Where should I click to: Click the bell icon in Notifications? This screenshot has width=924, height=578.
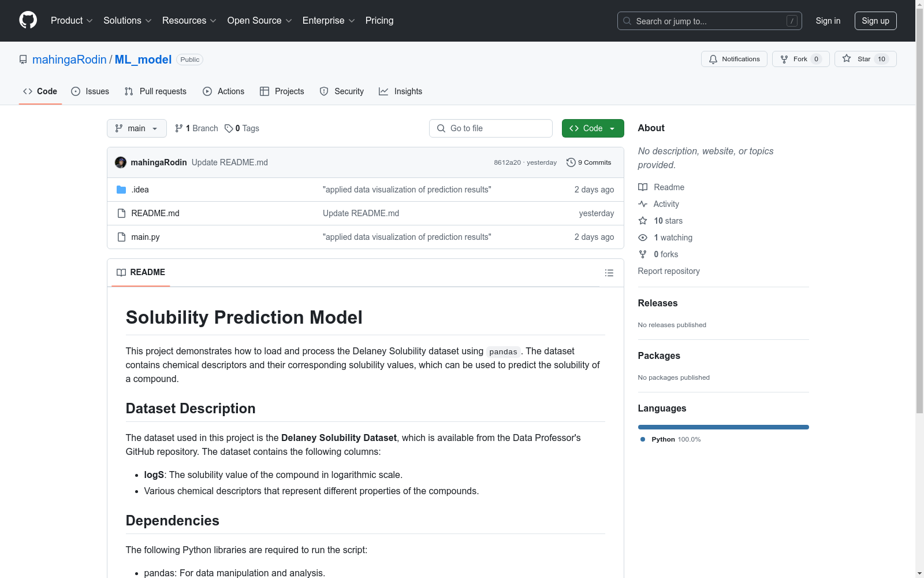713,59
